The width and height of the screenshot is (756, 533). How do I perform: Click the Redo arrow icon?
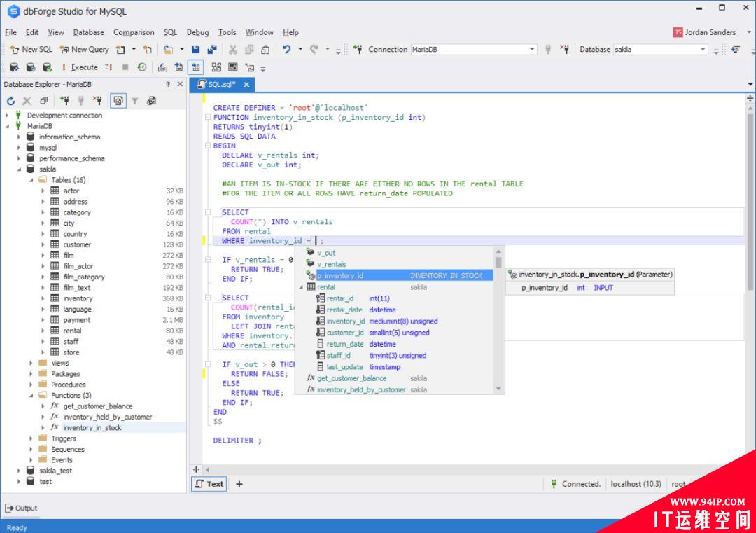pos(314,49)
